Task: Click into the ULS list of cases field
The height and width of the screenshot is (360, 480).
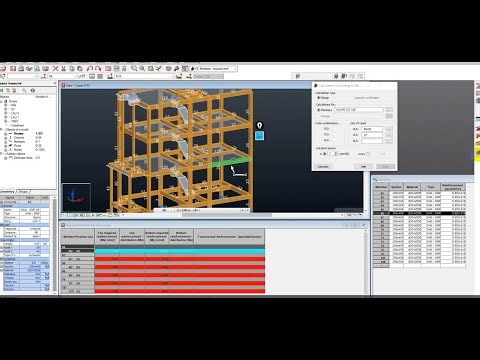Action: pos(372,129)
